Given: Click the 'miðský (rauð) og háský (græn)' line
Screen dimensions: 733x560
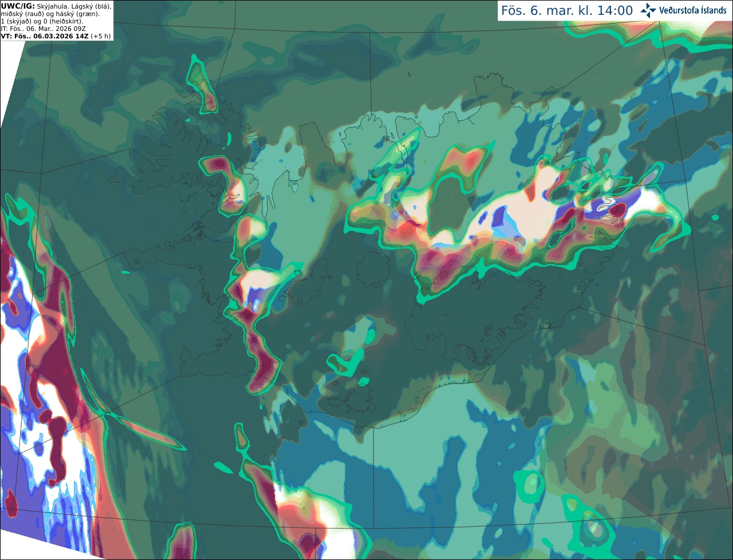Looking at the screenshot, I should (50, 14).
